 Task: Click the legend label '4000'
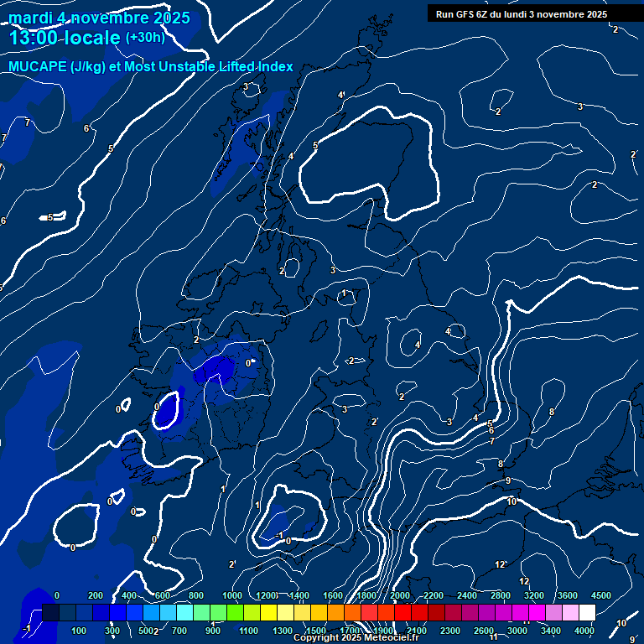[584, 631]
